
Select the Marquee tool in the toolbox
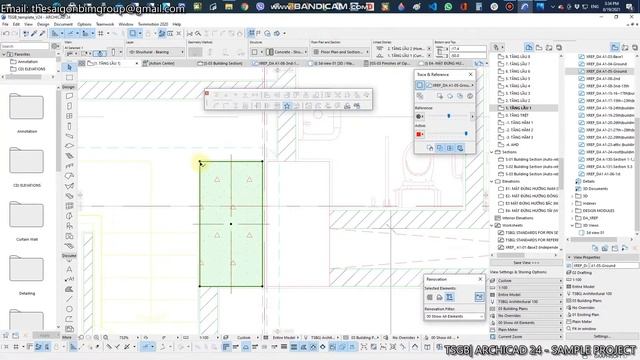click(69, 77)
